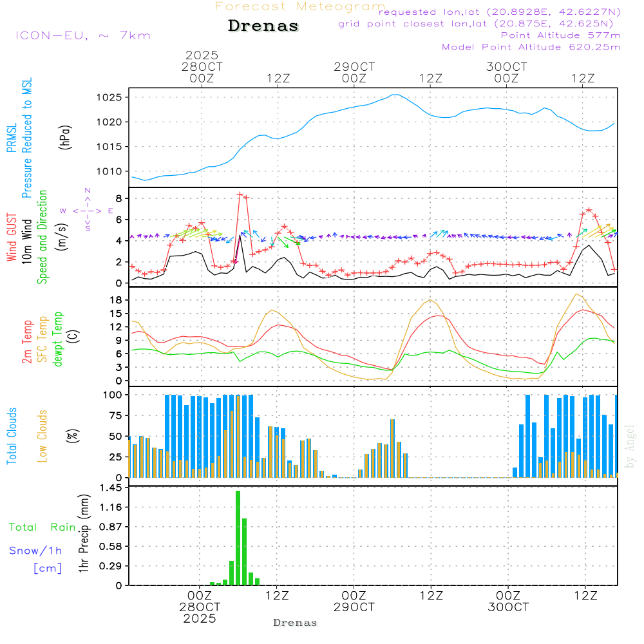The height and width of the screenshot is (644, 644).
Task: Click the Snow/1h legend text
Action: pyautogui.click(x=35, y=551)
